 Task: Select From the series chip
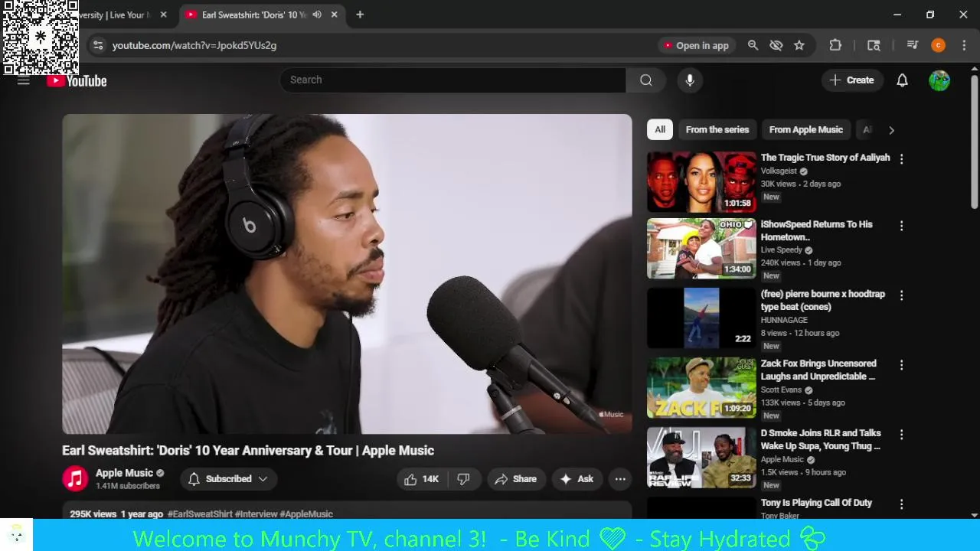[x=717, y=130]
